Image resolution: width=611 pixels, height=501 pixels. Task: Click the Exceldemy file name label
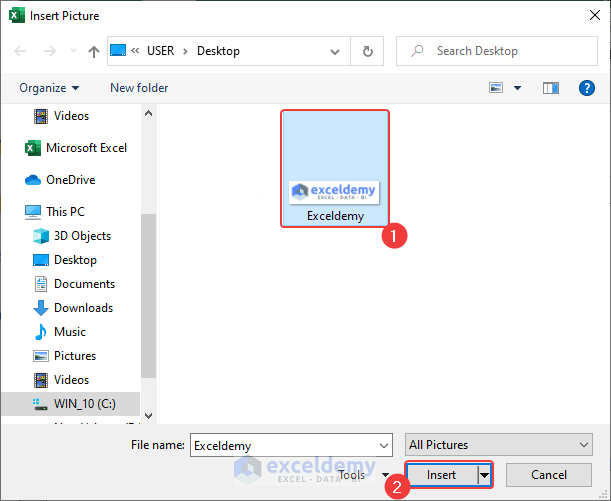click(x=335, y=216)
